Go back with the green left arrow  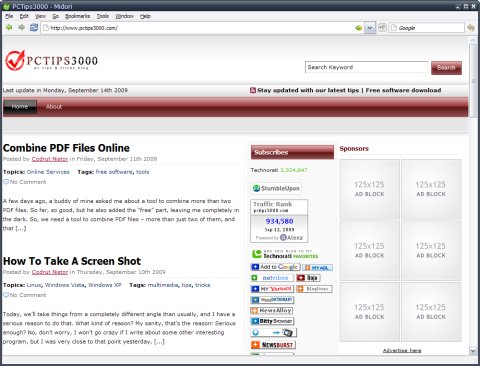(9, 28)
